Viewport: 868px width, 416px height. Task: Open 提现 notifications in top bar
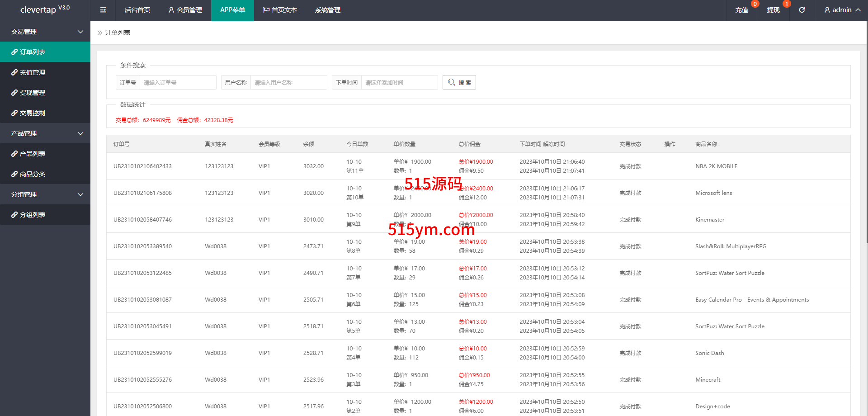[773, 10]
